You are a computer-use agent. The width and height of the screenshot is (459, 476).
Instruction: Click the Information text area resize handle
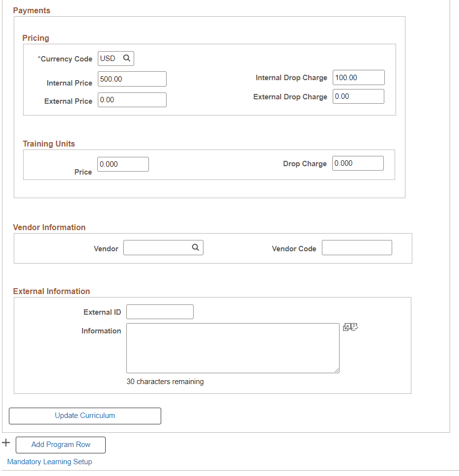[x=337, y=370]
